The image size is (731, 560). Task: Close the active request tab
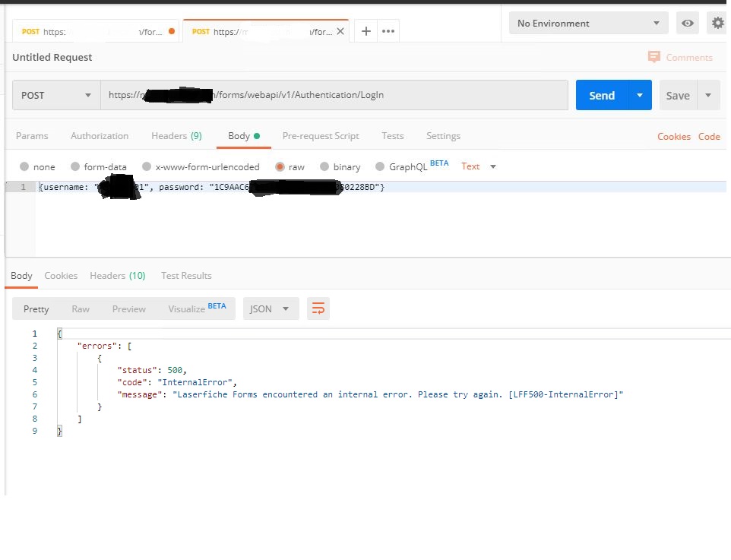point(340,31)
